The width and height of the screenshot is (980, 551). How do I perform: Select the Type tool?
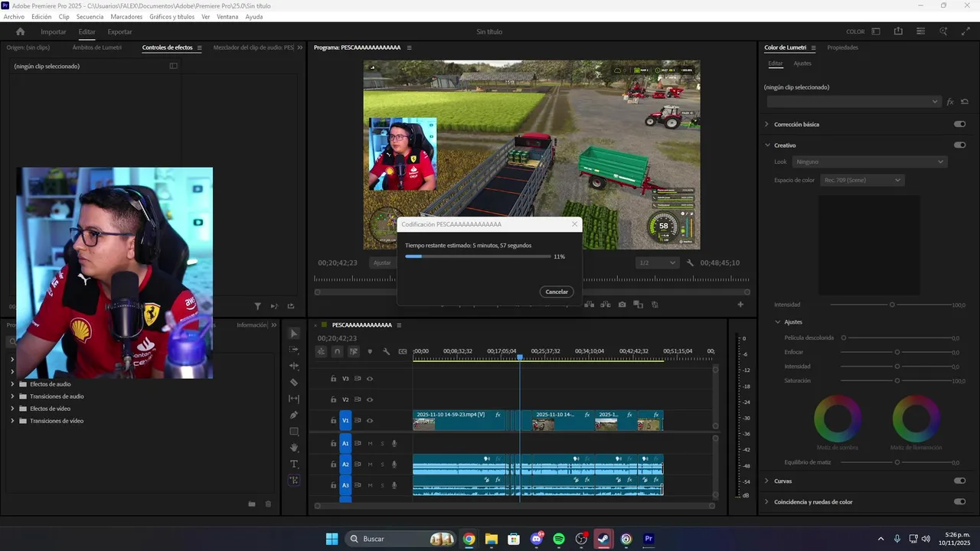click(294, 464)
